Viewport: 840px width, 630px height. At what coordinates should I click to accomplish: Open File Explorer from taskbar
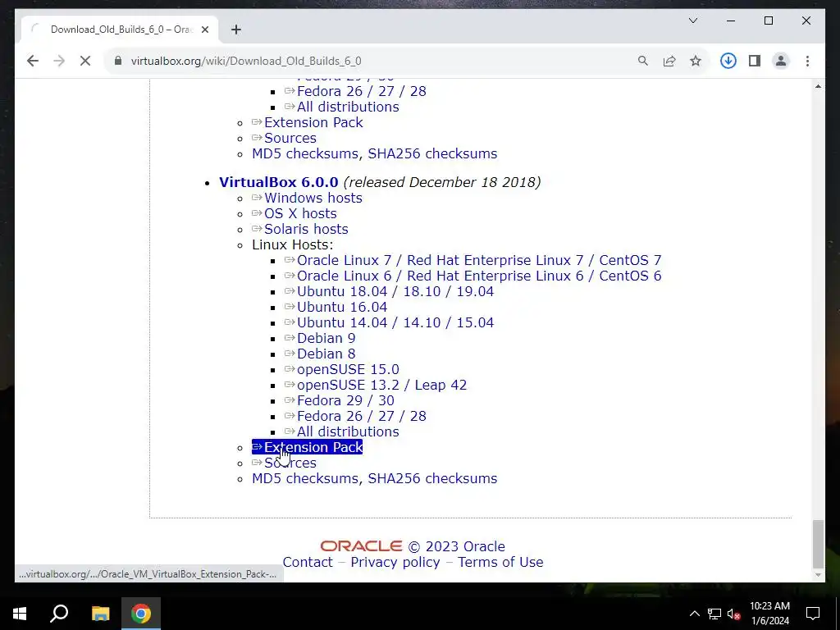pos(100,614)
